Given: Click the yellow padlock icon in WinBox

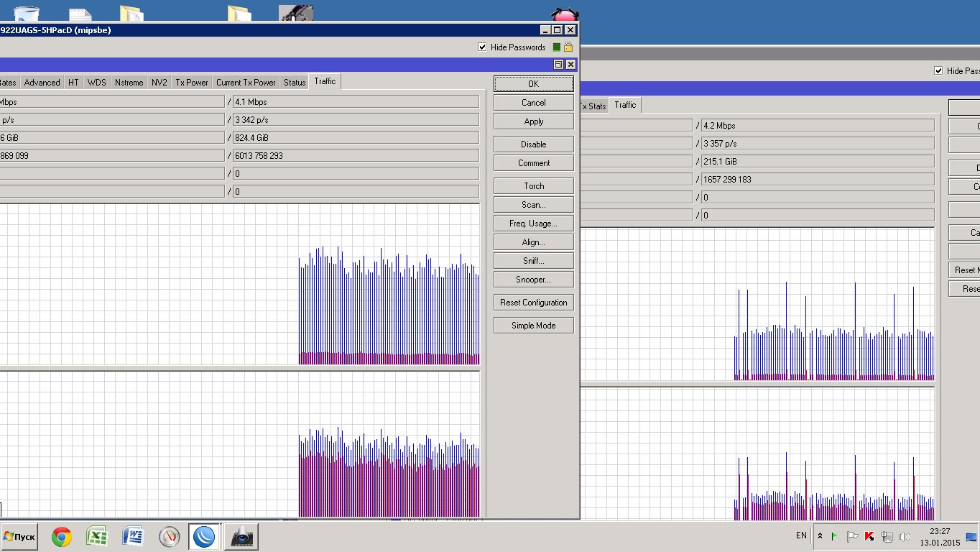Looking at the screenshot, I should (x=568, y=47).
